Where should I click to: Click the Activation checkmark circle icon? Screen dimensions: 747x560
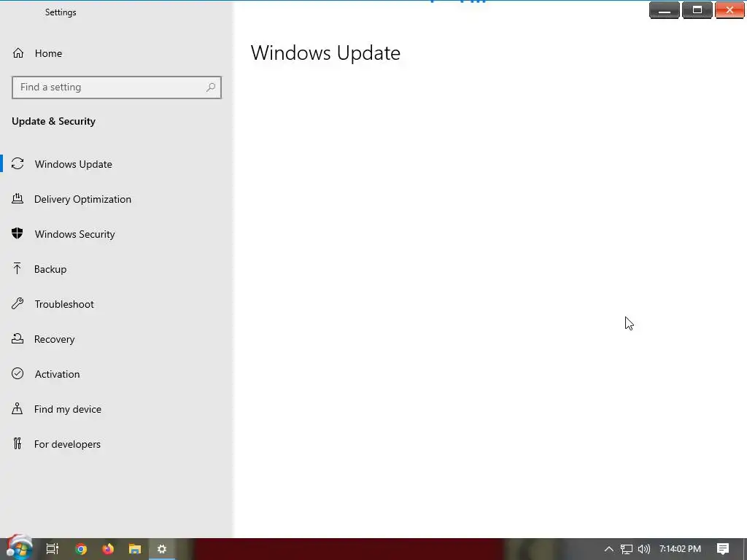[18, 373]
